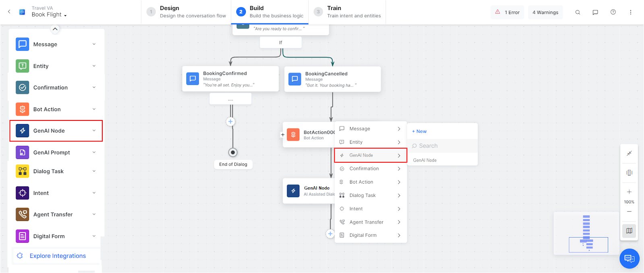
Task: Click the Search field in the submenu
Action: click(442, 146)
